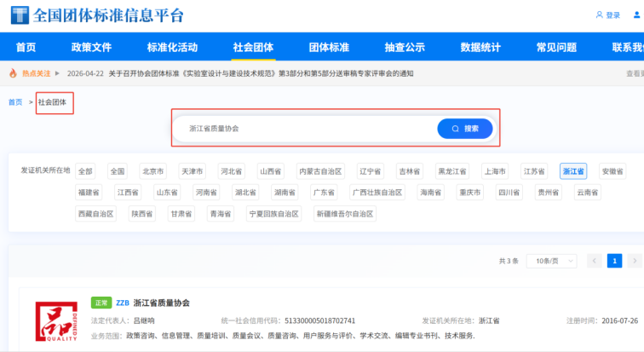Viewport: 644px width, 352px height.
Task: Open the 政策文件 navigation tab
Action: 92,47
